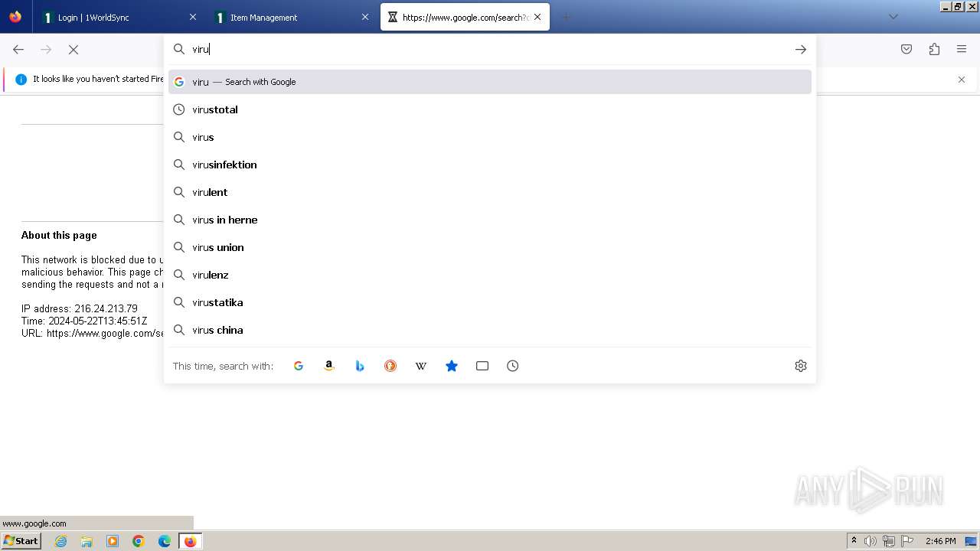
Task: Select the google.com search tab
Action: [x=465, y=17]
